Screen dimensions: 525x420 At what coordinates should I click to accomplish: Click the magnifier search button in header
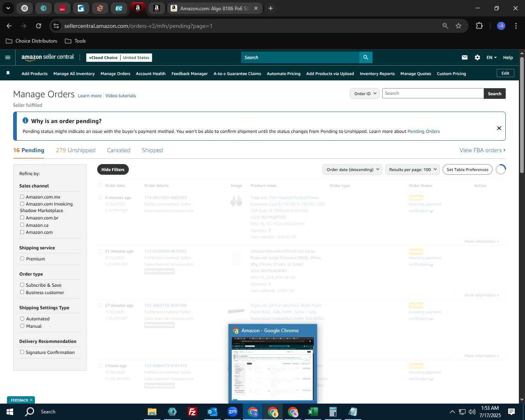click(x=365, y=57)
